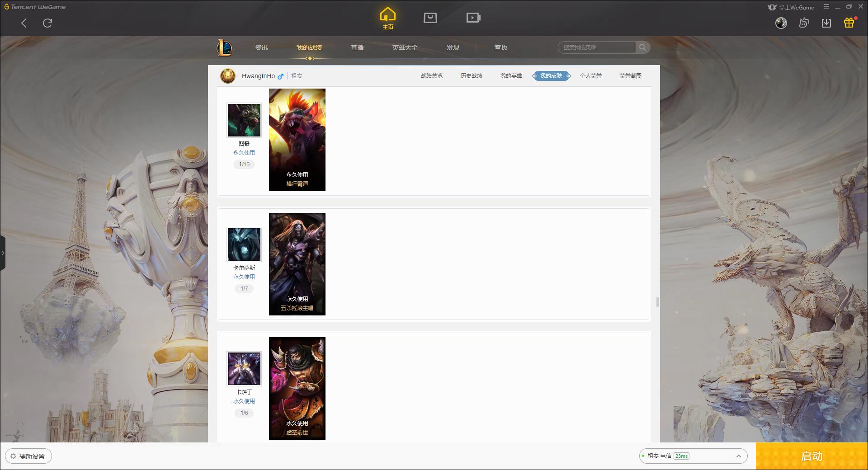This screenshot has height=470, width=868.
Task: Open the hamburger main menu icon
Action: tap(826, 7)
